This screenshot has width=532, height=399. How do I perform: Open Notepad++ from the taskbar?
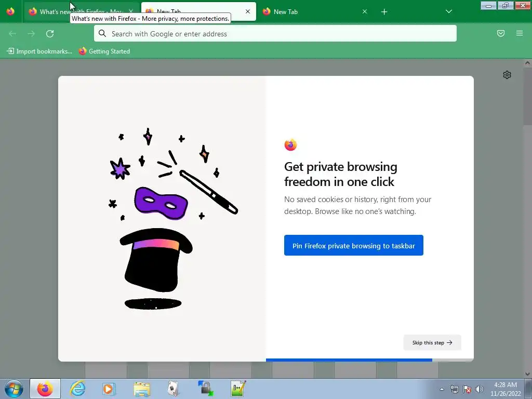(238, 389)
